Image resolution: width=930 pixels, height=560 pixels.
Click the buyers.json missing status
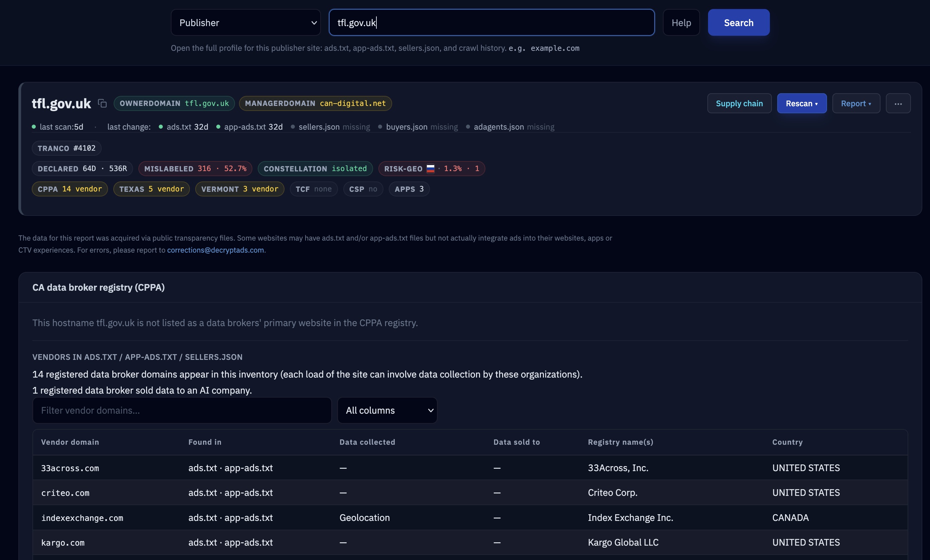click(x=418, y=127)
